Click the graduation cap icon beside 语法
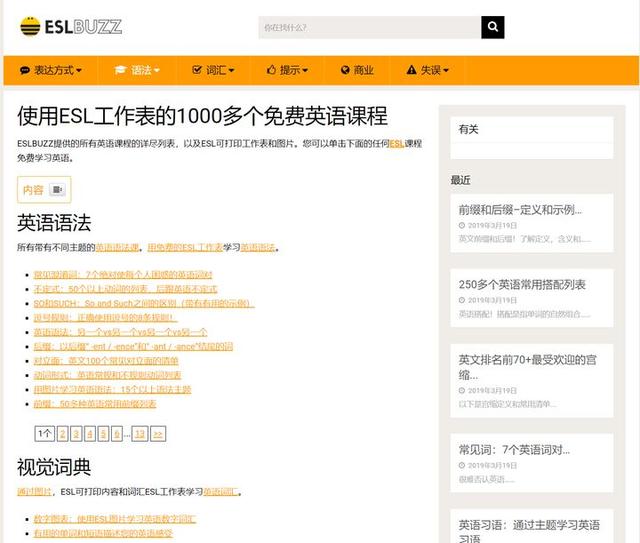The height and width of the screenshot is (543, 640). coord(120,70)
